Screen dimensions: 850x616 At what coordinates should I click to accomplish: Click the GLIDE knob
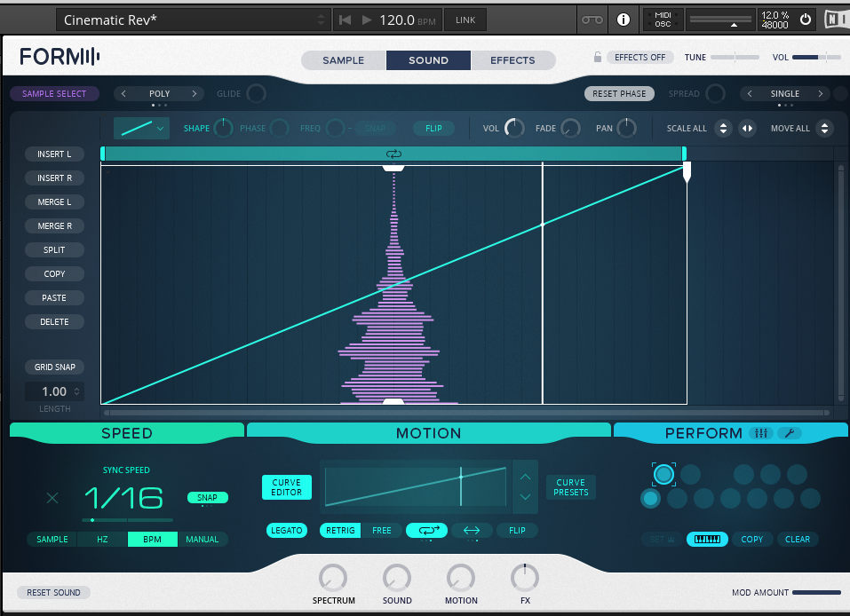(256, 94)
